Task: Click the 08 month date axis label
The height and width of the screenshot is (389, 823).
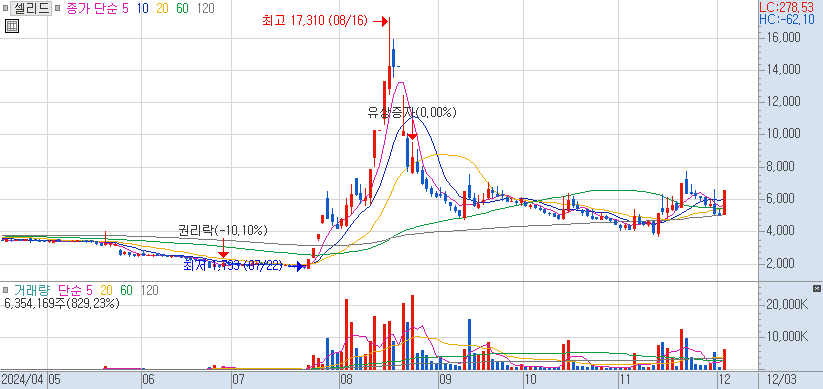Action: [345, 379]
